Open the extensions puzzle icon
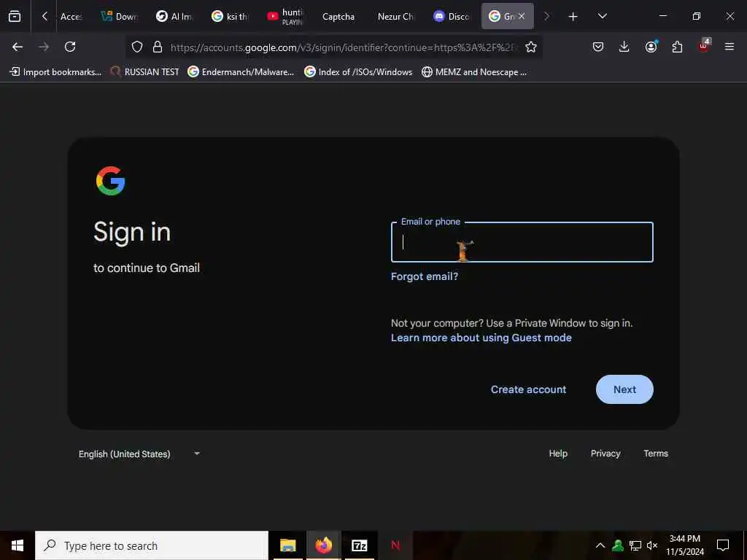 [x=677, y=47]
